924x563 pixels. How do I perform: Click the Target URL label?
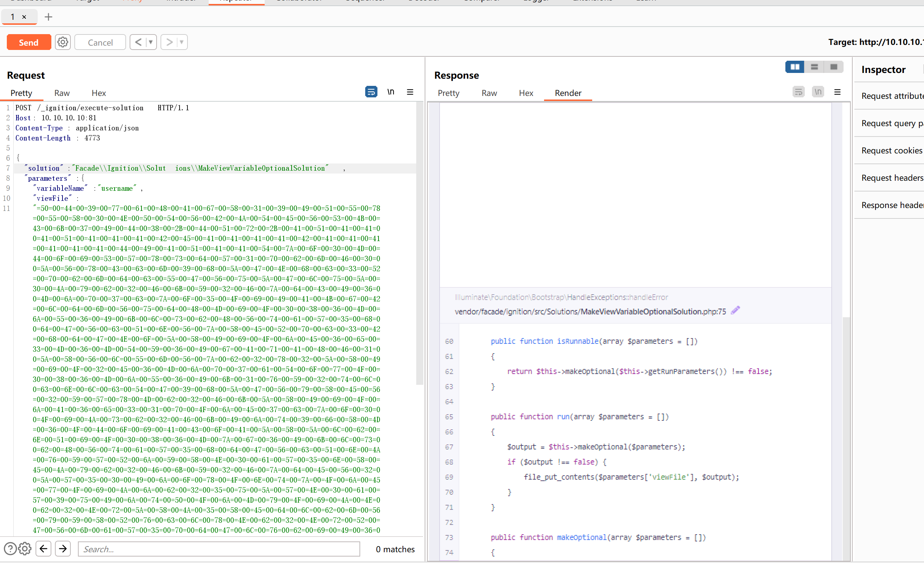pos(876,42)
